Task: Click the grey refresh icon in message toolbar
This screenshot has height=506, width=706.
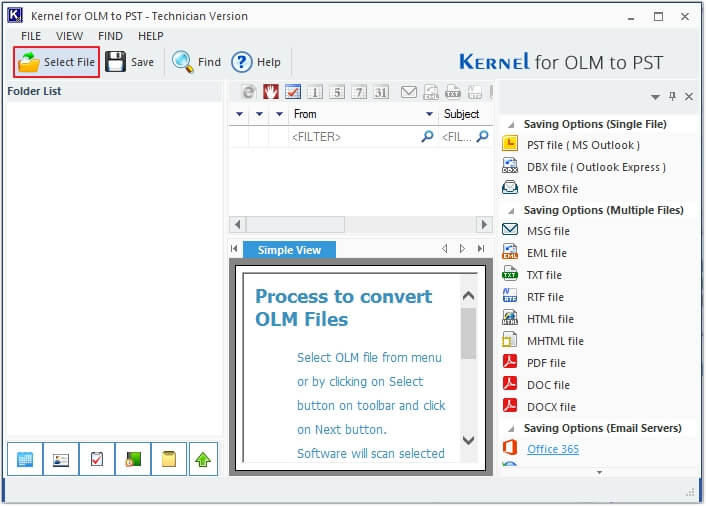Action: [249, 92]
